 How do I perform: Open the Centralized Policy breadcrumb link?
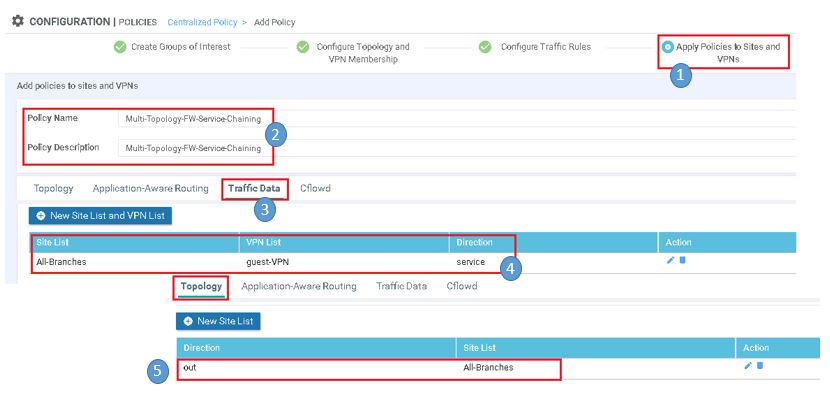click(x=203, y=22)
